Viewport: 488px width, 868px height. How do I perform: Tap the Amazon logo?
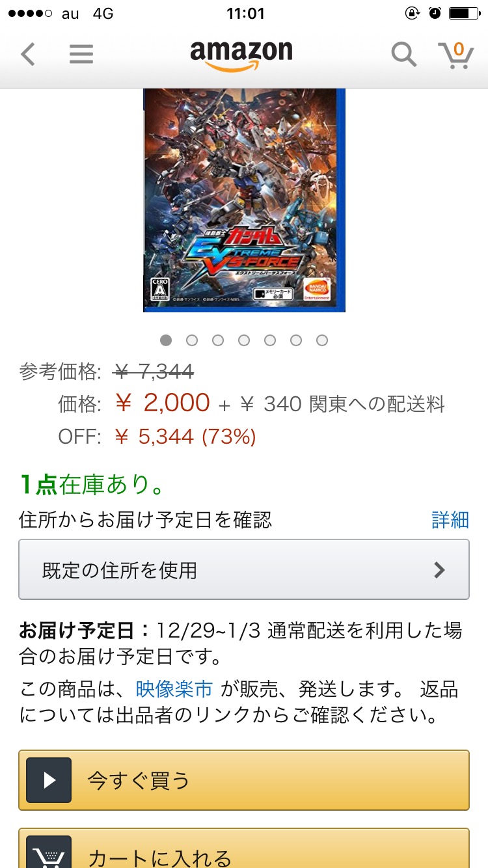click(241, 55)
